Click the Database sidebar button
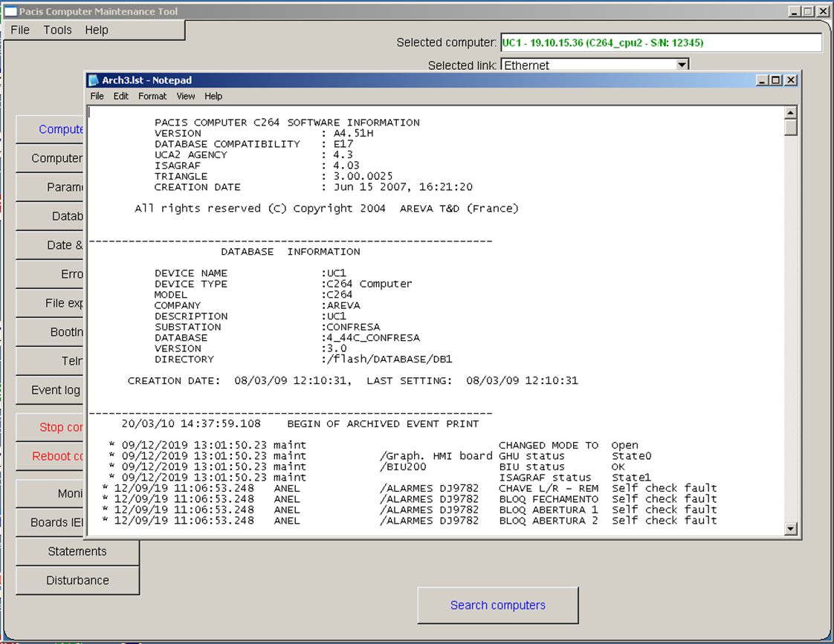This screenshot has height=644, width=834. tap(50, 216)
